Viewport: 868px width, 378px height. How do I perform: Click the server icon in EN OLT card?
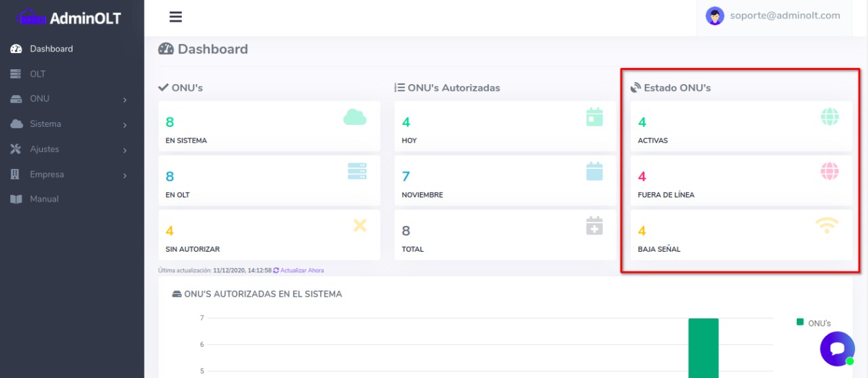coord(357,172)
